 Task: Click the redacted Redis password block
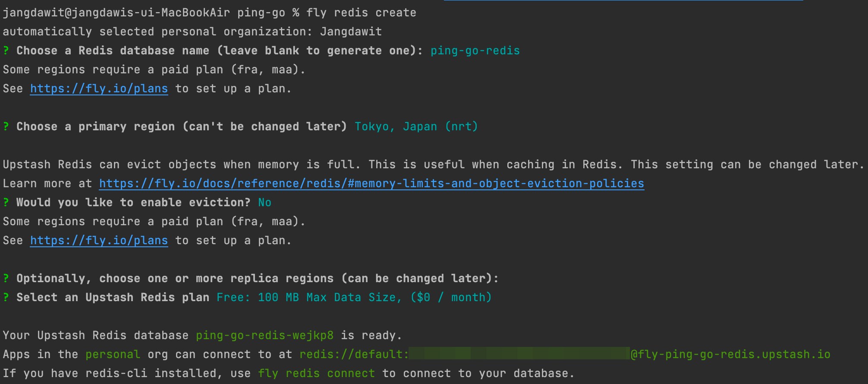click(x=519, y=354)
